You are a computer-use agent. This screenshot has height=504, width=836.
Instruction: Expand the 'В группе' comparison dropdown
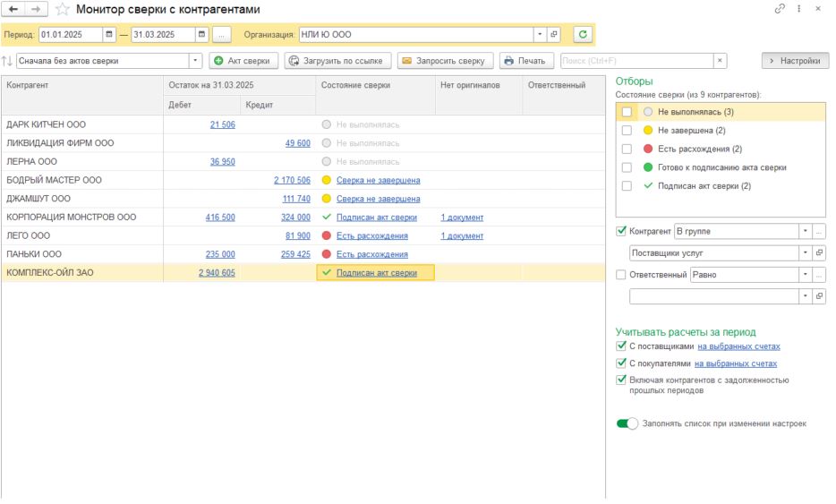click(x=806, y=231)
